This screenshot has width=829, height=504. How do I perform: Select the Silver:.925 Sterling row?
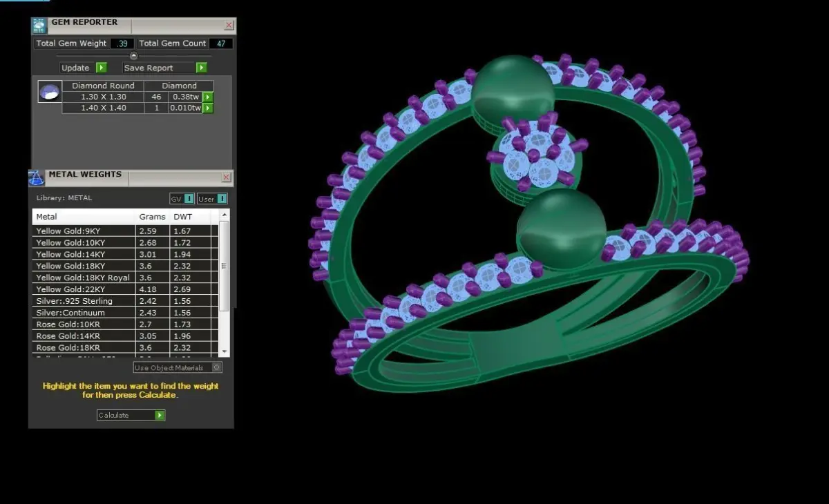click(x=125, y=301)
